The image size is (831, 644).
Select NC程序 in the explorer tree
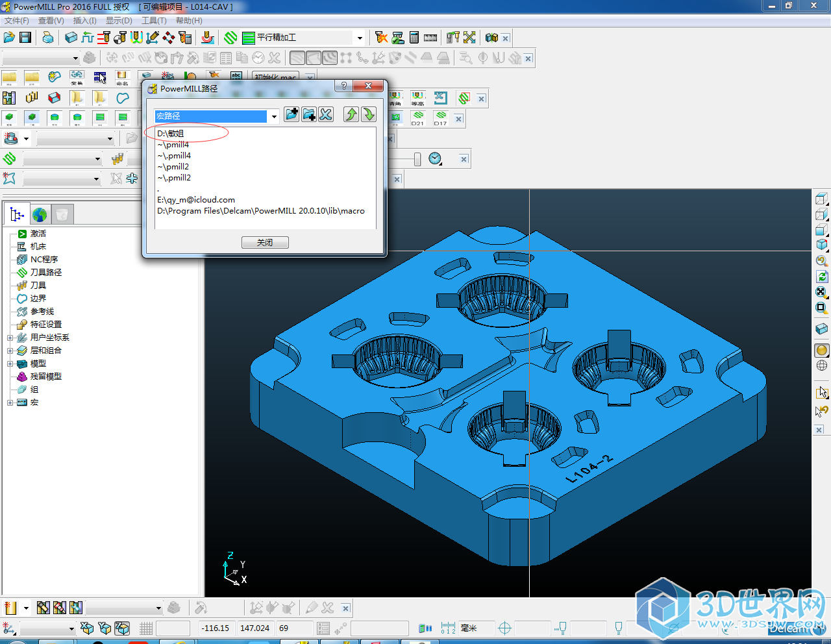click(x=44, y=260)
